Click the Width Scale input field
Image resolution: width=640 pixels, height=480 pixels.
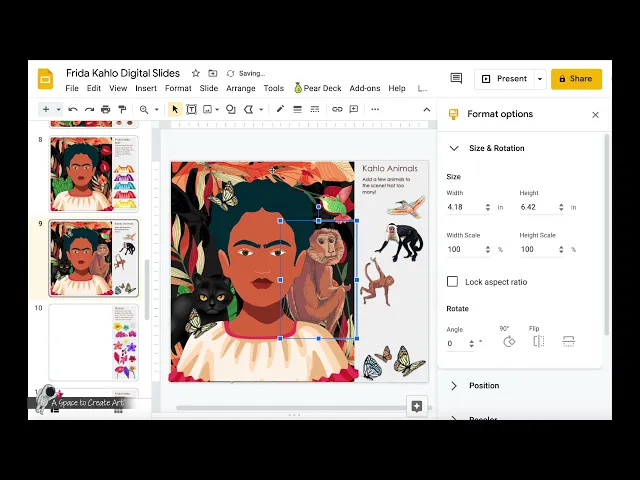465,249
